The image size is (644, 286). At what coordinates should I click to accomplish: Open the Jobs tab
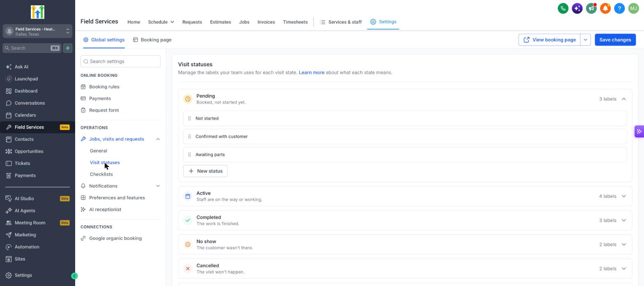click(x=244, y=22)
